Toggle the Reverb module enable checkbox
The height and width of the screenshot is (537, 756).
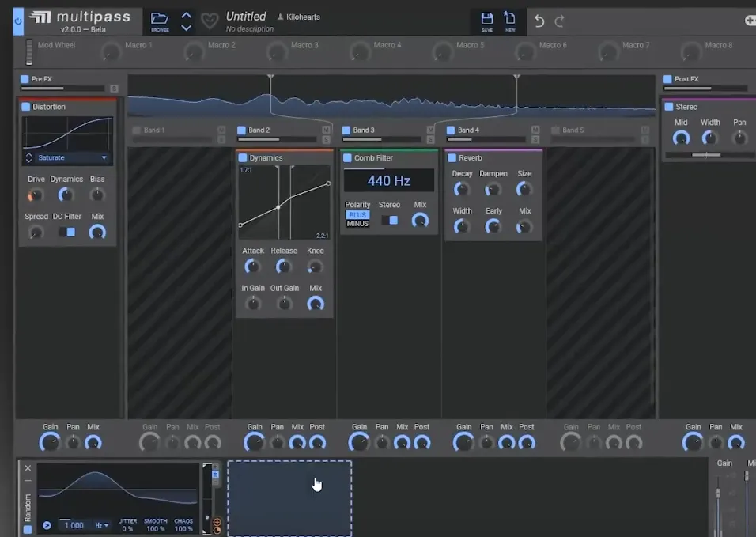tap(452, 158)
